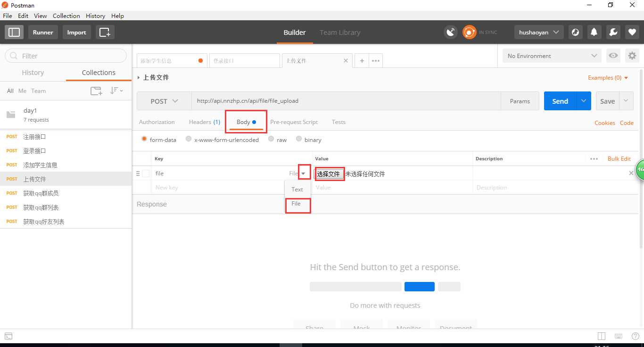This screenshot has height=347, width=644.
Task: Add a new request tab with plus
Action: point(362,61)
